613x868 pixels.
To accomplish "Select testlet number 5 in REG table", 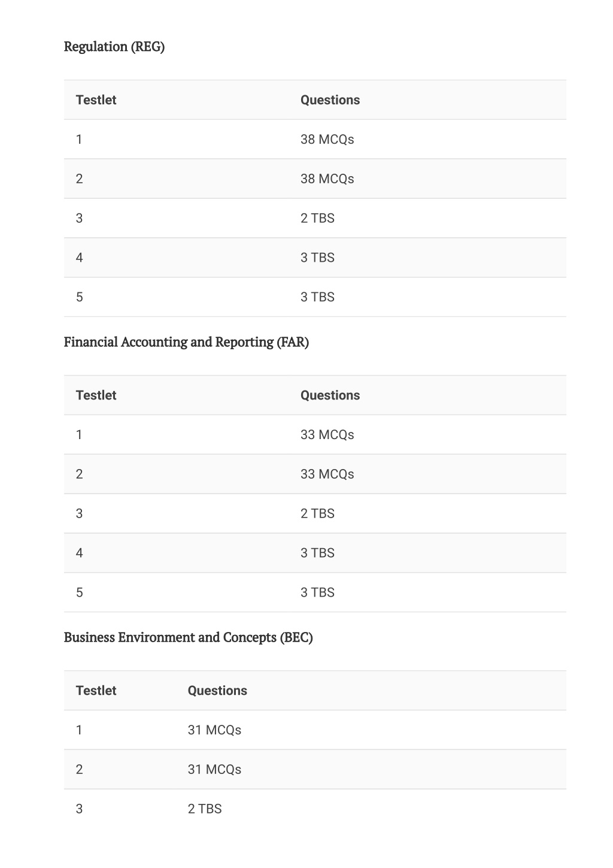I will (80, 297).
